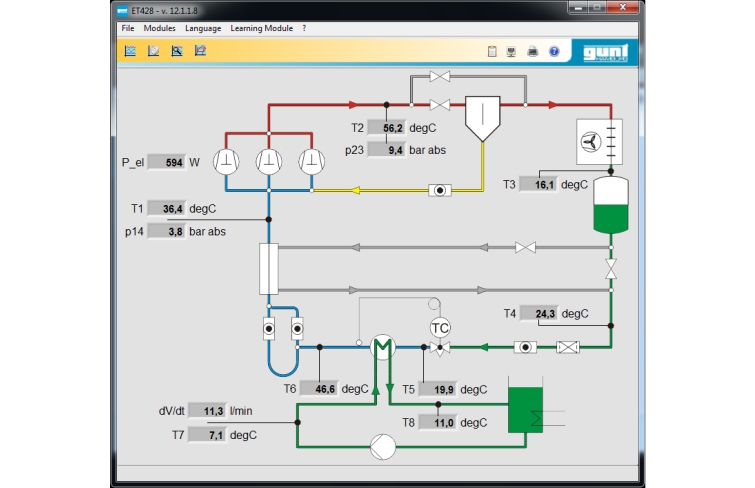Close the ET428 window
The height and width of the screenshot is (488, 755).
tap(623, 7)
